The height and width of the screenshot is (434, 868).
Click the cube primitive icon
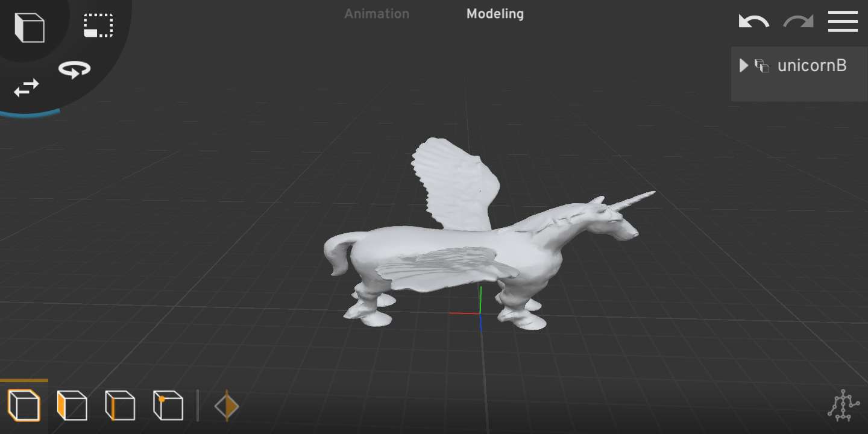pos(28,27)
